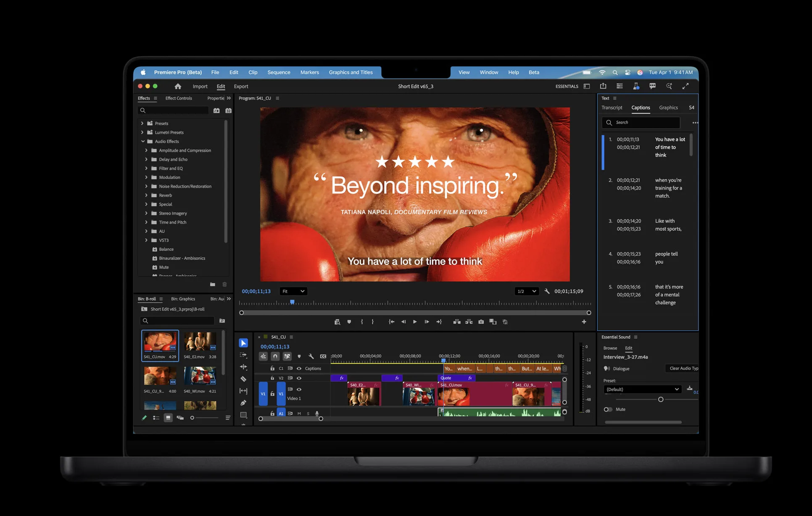Click the Home icon

tap(178, 87)
